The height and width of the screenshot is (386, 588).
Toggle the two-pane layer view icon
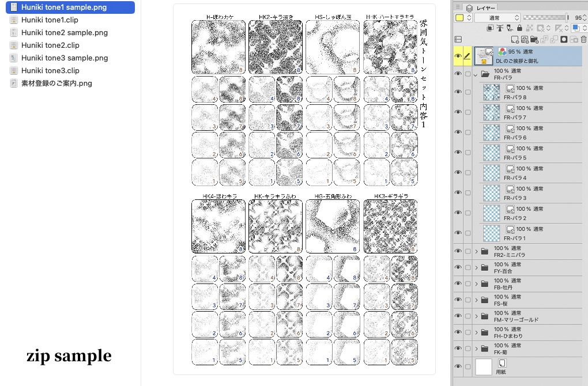[x=458, y=39]
